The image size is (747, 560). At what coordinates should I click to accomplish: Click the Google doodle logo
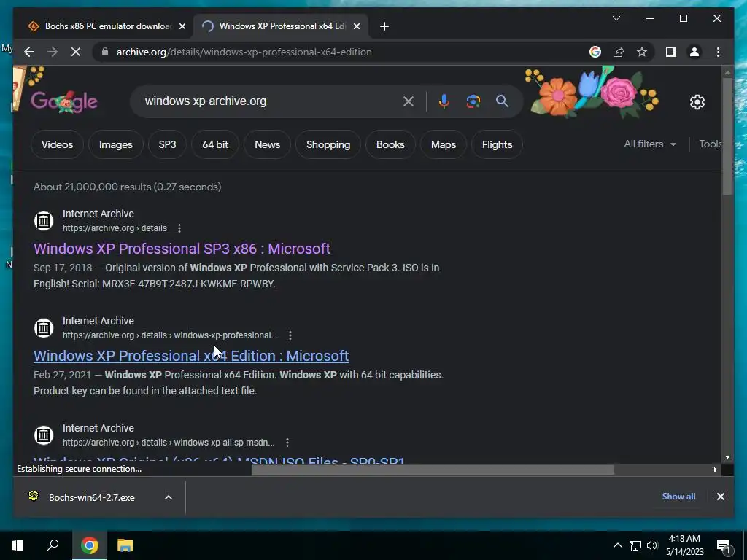pyautogui.click(x=64, y=101)
